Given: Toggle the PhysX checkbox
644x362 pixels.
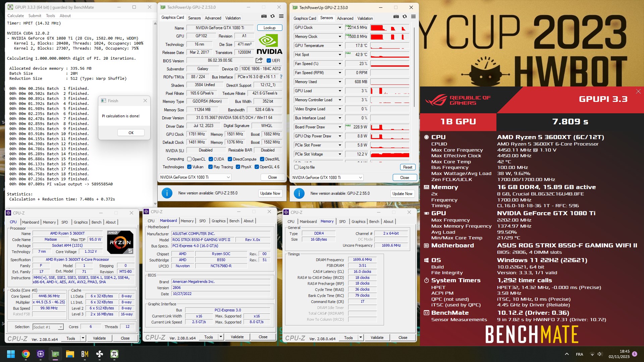Looking at the screenshot, I should pyautogui.click(x=238, y=167).
